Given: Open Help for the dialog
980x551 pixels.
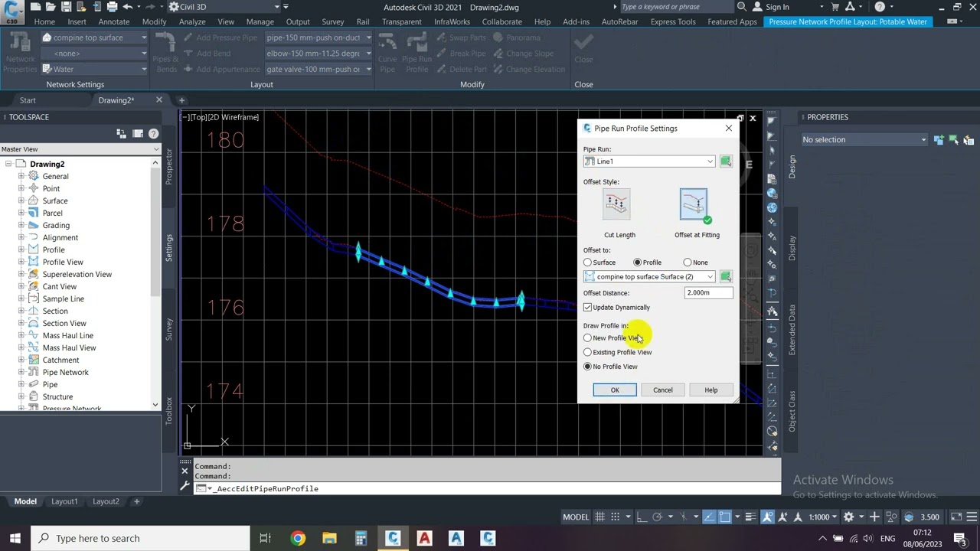Looking at the screenshot, I should (x=711, y=390).
